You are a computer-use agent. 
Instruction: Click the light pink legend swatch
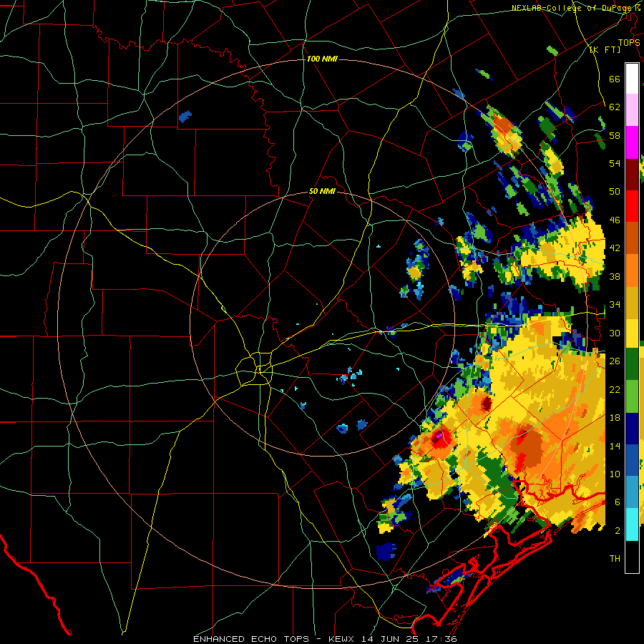pyautogui.click(x=632, y=110)
